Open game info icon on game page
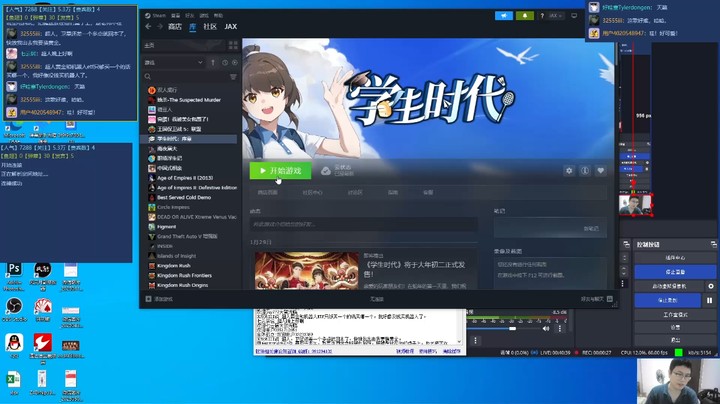 point(585,171)
